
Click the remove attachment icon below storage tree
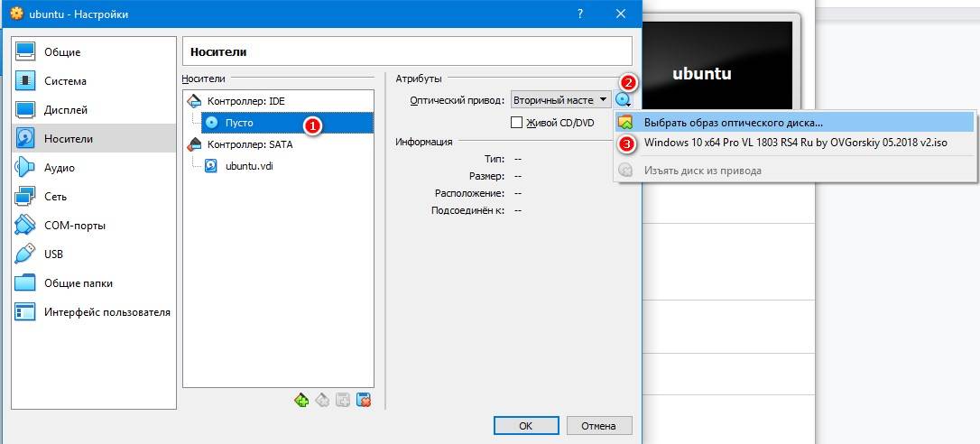pyautogui.click(x=365, y=401)
